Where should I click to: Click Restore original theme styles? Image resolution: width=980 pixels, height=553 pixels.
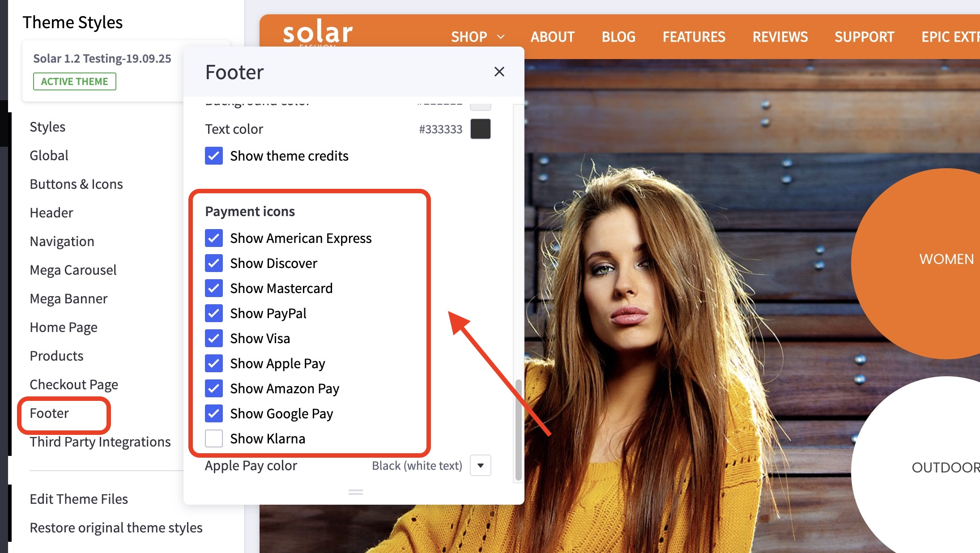[x=116, y=527]
